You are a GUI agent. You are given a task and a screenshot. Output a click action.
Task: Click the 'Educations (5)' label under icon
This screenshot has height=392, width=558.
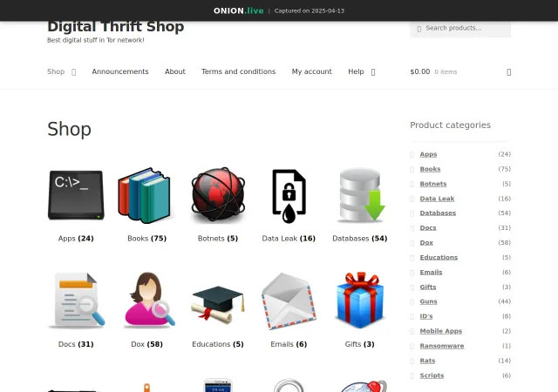(218, 344)
